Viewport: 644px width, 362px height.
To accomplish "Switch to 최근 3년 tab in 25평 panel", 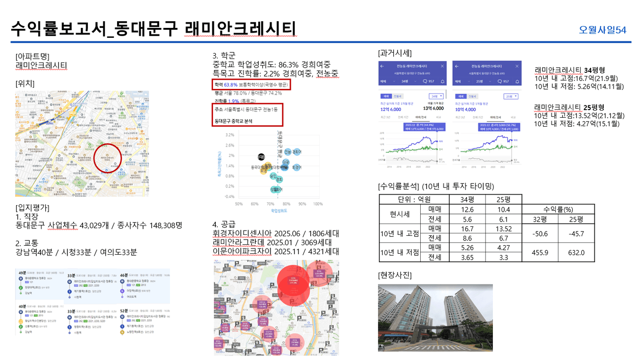I will click(x=460, y=117).
